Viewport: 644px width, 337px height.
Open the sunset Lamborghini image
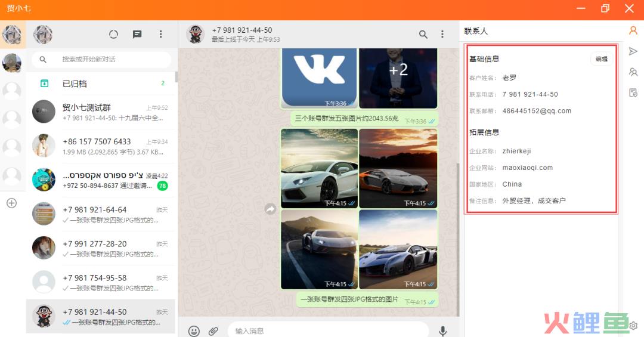398,168
